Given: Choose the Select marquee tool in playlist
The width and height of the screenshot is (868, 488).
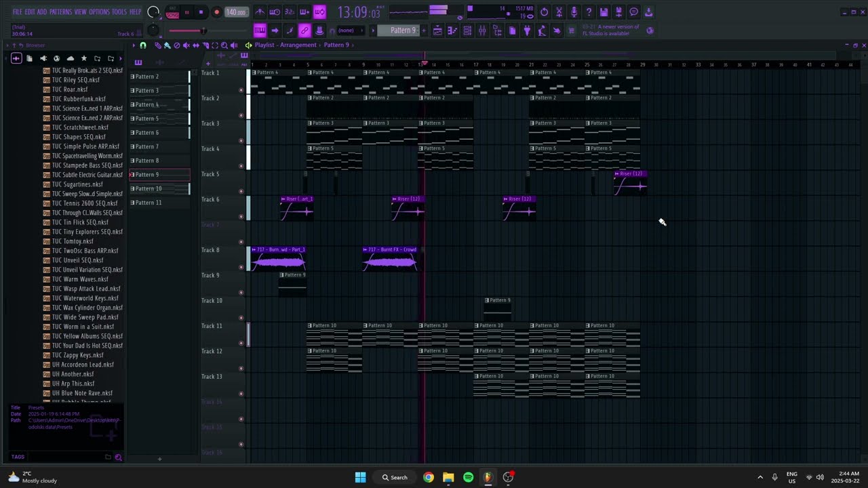Looking at the screenshot, I should 215,45.
